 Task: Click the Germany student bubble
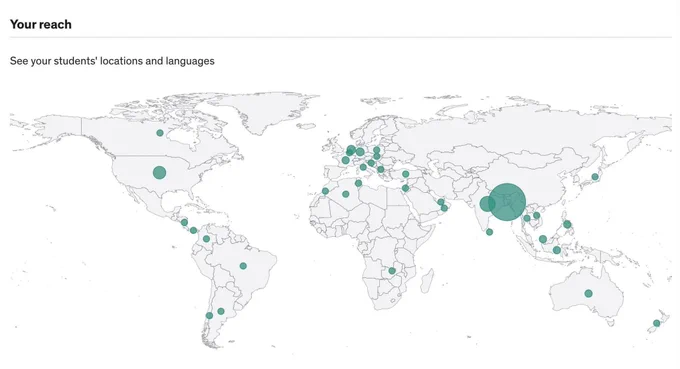pos(360,152)
